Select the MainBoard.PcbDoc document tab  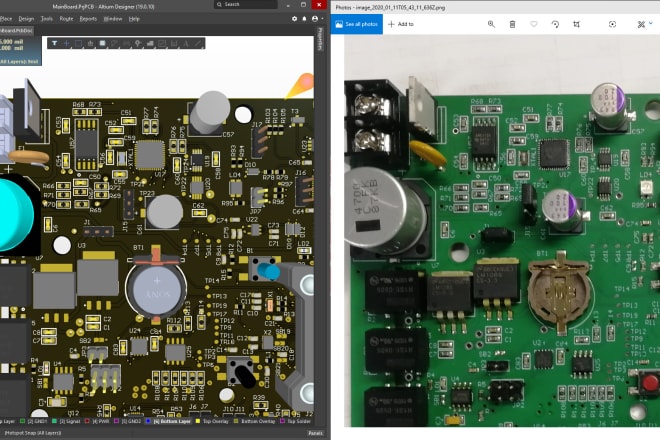pos(16,31)
